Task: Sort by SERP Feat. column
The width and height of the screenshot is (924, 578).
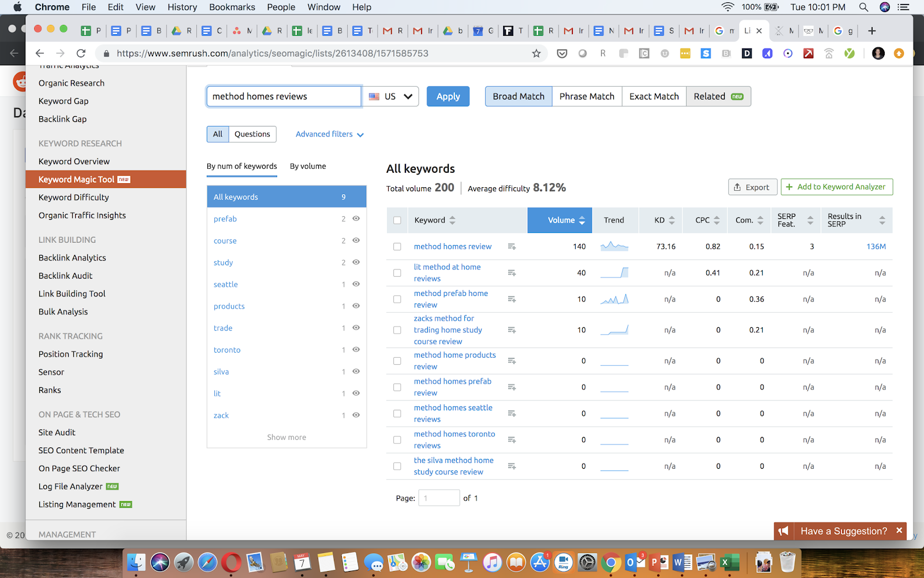Action: click(795, 220)
